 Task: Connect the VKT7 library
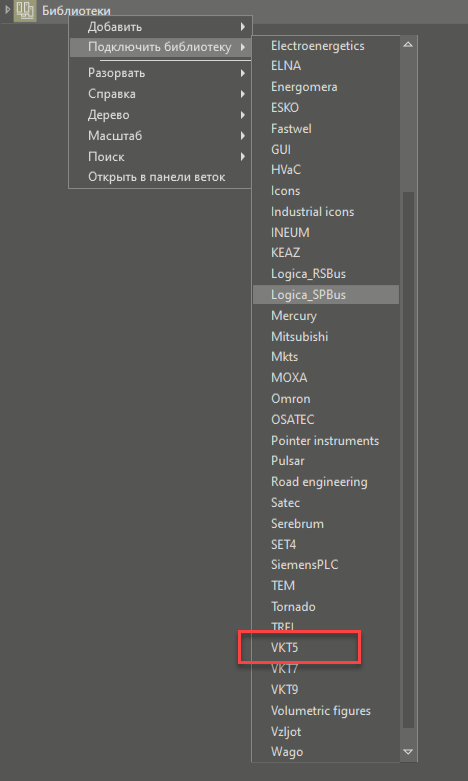pos(326,669)
